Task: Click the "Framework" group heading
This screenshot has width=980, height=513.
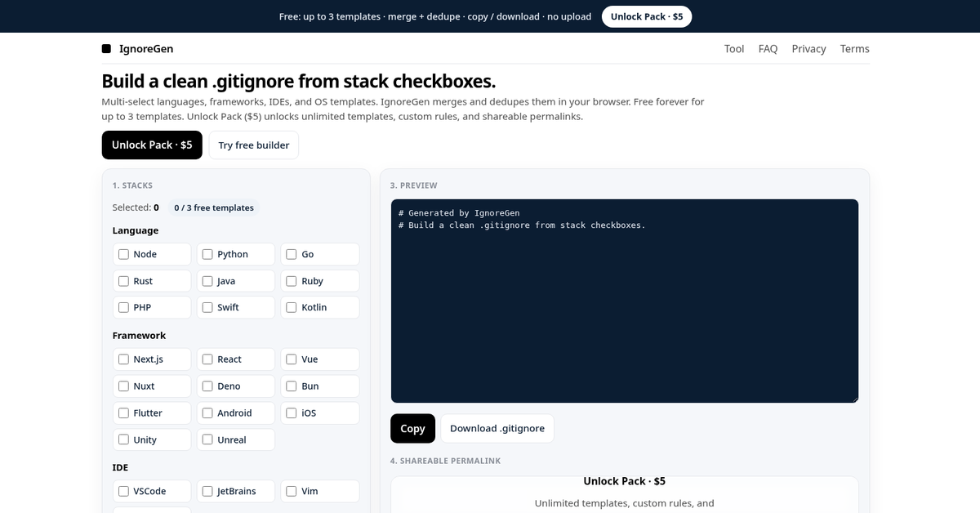Action: (139, 336)
